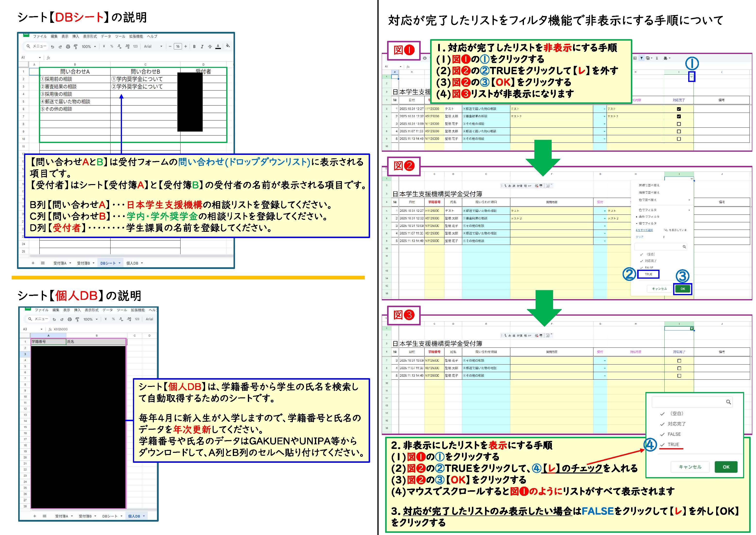Viewport: 756px width, 535px height.
Task: Increase font size with plus icon
Action: click(186, 46)
